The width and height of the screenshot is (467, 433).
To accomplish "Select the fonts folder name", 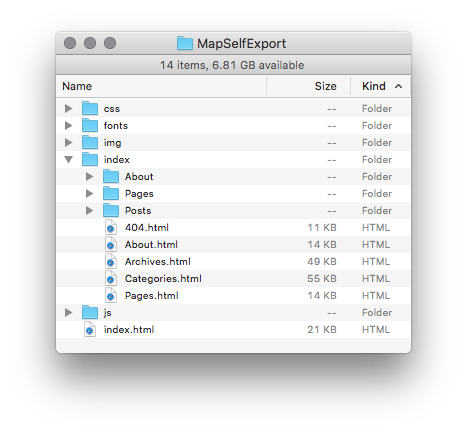I will (x=116, y=126).
